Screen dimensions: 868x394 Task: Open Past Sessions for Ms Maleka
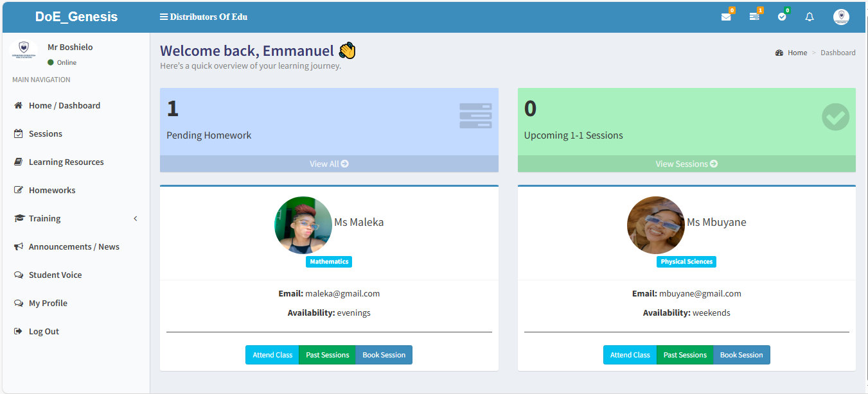tap(327, 355)
